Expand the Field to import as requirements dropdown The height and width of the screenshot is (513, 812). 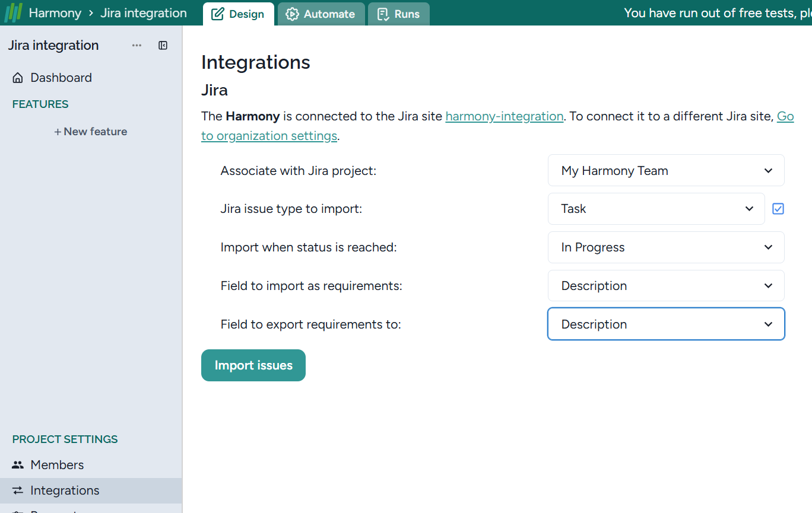click(x=665, y=286)
